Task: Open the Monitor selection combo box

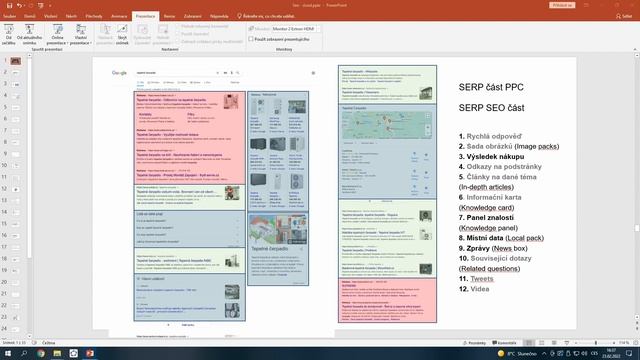Action: pyautogui.click(x=296, y=29)
